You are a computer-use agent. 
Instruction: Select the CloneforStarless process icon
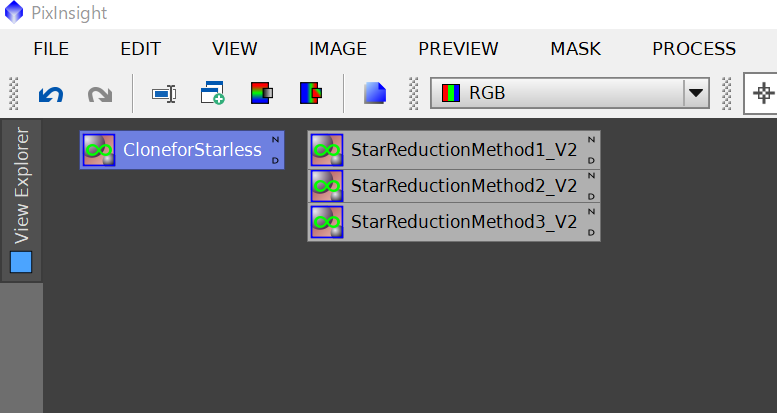(x=182, y=150)
